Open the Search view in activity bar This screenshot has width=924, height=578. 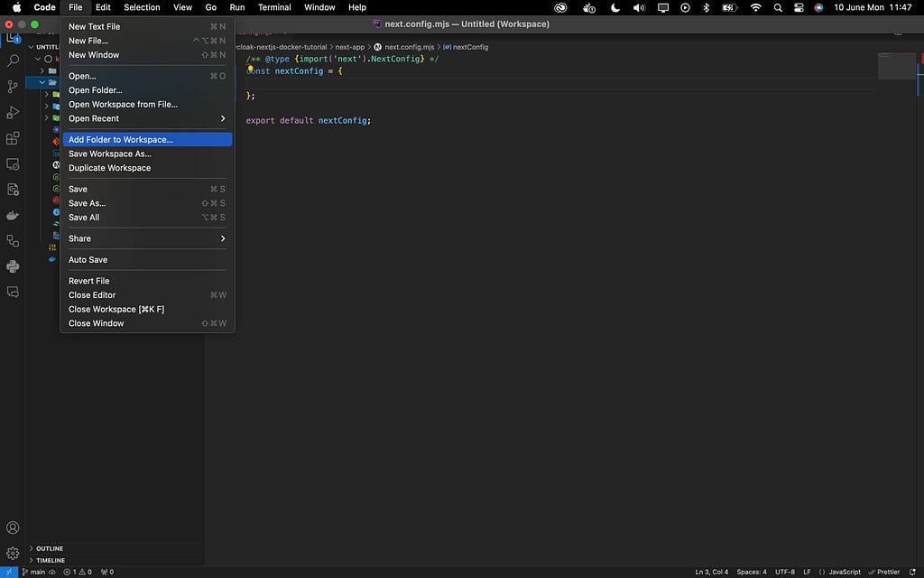[13, 61]
